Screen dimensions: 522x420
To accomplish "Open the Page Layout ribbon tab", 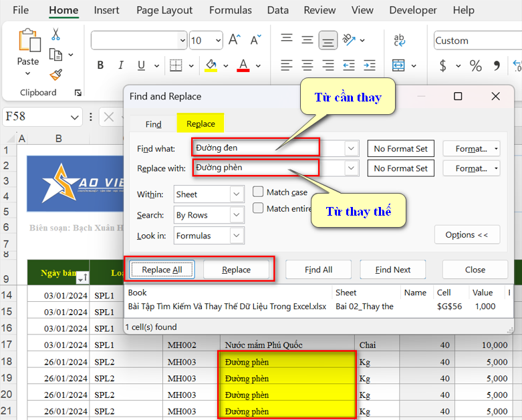I will click(164, 10).
